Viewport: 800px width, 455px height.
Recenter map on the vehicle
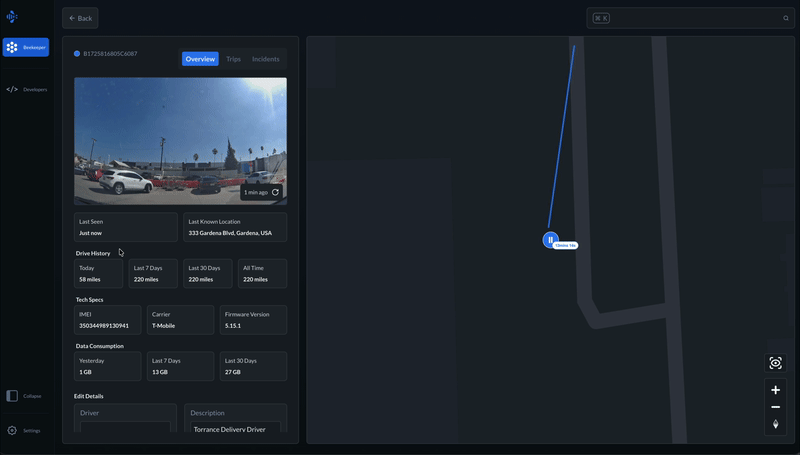pos(775,363)
